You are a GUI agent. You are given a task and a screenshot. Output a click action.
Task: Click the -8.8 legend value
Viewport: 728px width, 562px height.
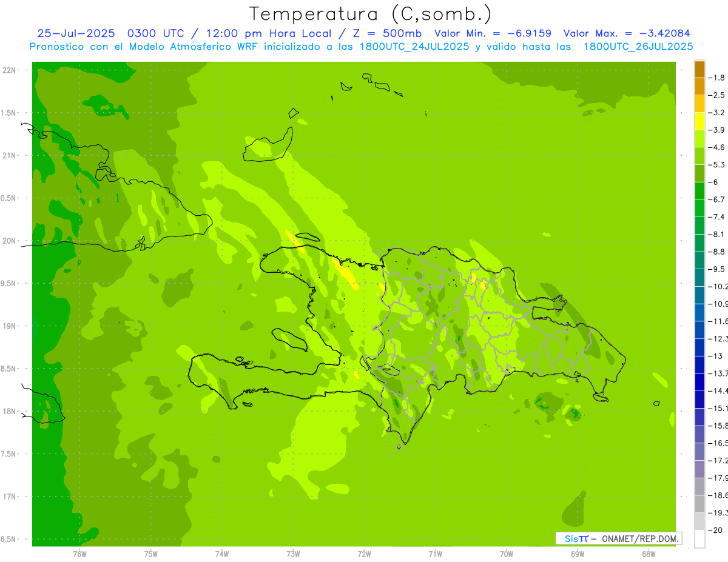[716, 252]
